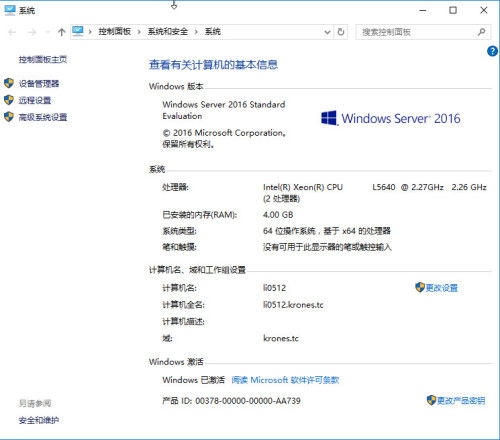This screenshot has width=500, height=440.
Task: Open 高级系统设置 from the sidebar
Action: tap(43, 117)
